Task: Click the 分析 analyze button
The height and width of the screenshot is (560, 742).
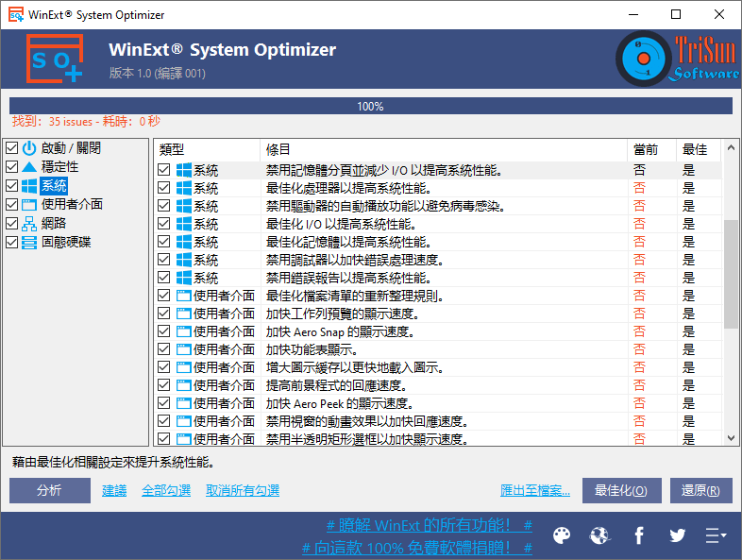Action: tap(50, 490)
